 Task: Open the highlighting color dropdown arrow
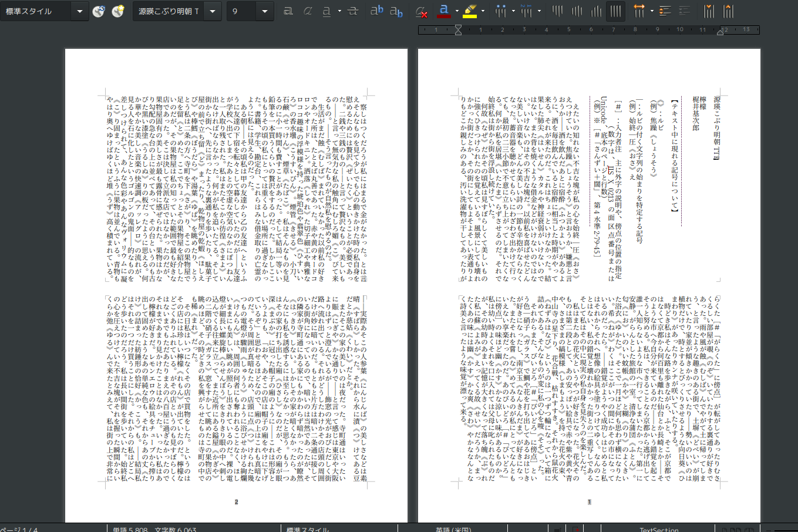pos(483,11)
